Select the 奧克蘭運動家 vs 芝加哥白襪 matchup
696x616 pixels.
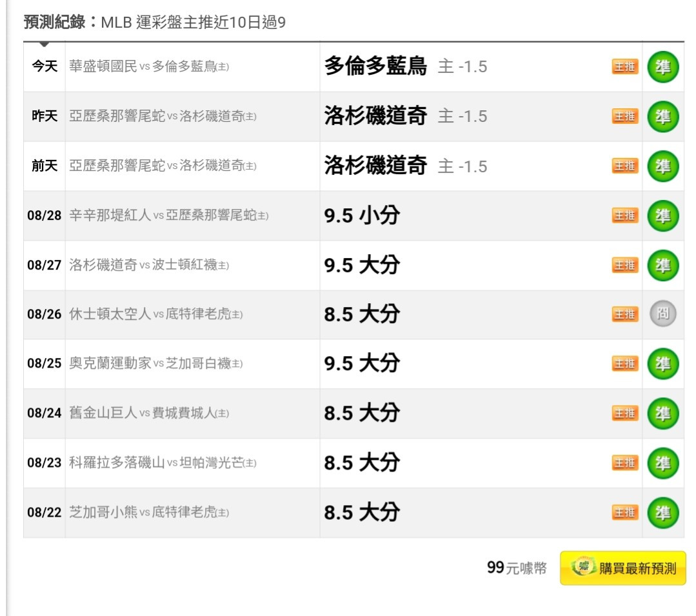click(156, 364)
